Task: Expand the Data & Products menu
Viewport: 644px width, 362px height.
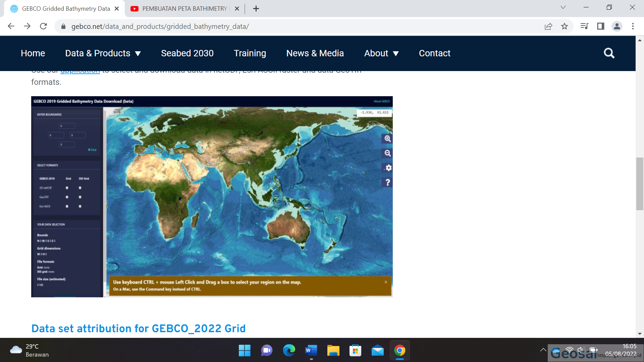Action: click(x=103, y=53)
